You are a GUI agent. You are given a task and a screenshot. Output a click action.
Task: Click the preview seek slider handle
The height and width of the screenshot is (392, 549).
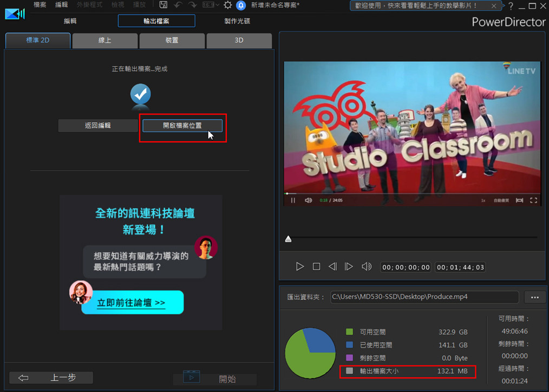[x=288, y=239]
